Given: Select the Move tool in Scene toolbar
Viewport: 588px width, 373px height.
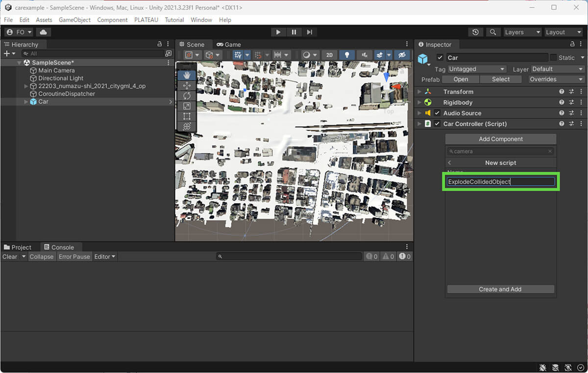Looking at the screenshot, I should 187,86.
